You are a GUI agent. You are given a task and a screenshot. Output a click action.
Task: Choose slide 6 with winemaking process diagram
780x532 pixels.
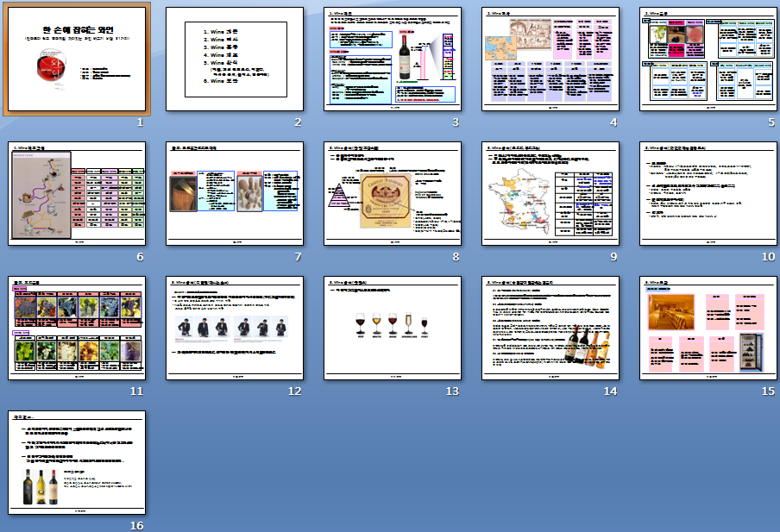click(x=77, y=193)
